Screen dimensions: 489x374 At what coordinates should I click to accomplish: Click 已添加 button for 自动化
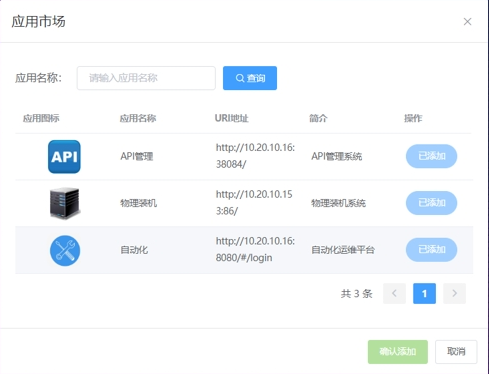[431, 250]
